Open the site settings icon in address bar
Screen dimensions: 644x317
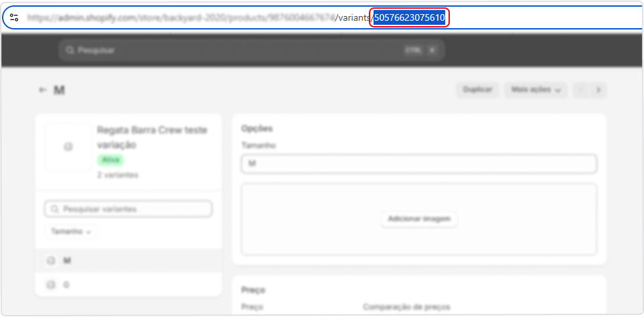[x=14, y=17]
